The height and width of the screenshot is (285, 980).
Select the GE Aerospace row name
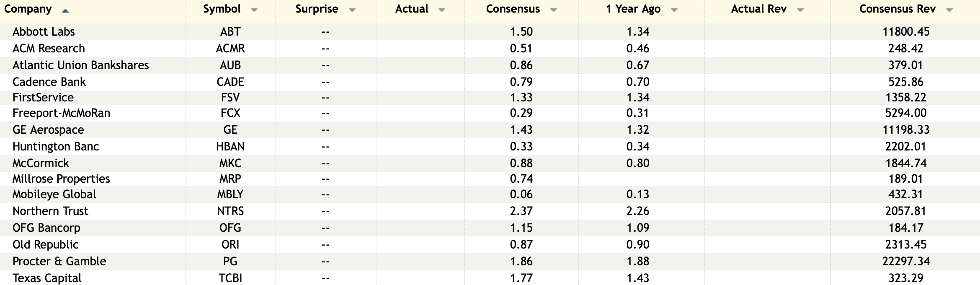pyautogui.click(x=48, y=130)
